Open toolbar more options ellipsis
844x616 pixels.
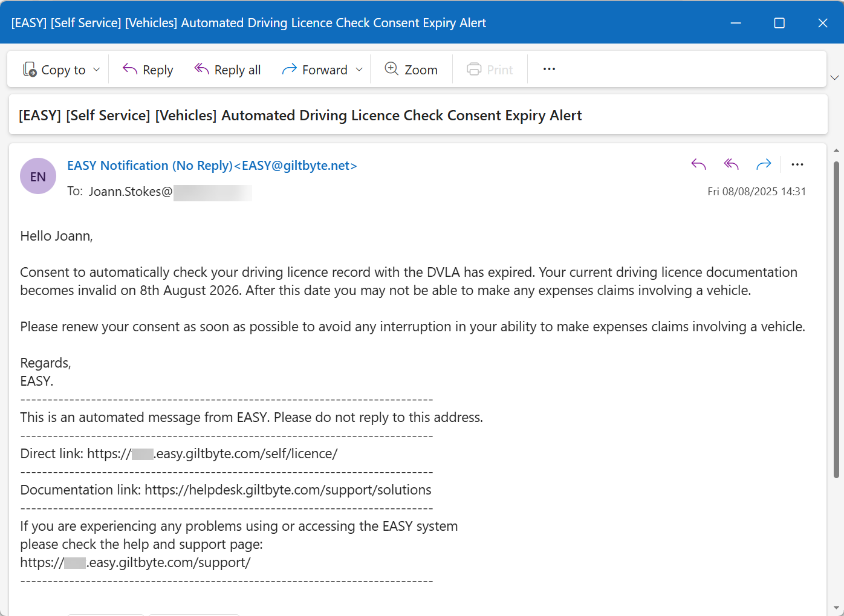549,69
